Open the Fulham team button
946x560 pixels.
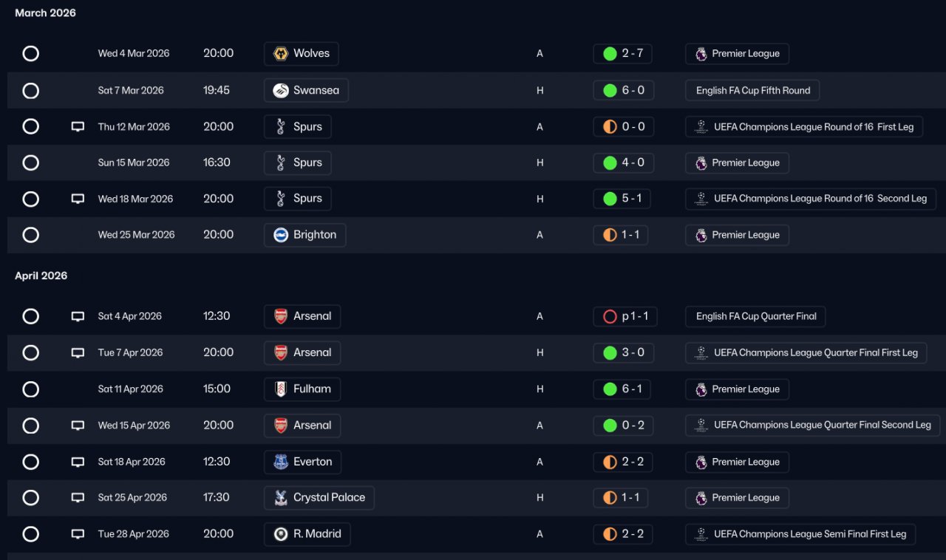point(302,389)
